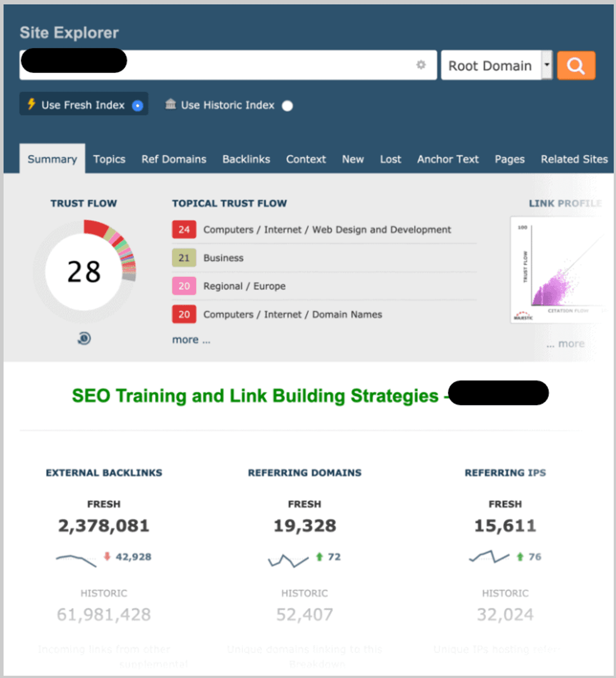Open the Pages tab
Viewport: 616px width, 678px height.
pos(510,159)
